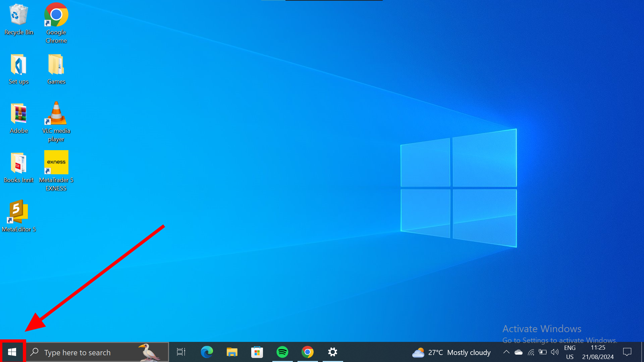644x362 pixels.
Task: Open the volume control in tray
Action: [x=555, y=352]
